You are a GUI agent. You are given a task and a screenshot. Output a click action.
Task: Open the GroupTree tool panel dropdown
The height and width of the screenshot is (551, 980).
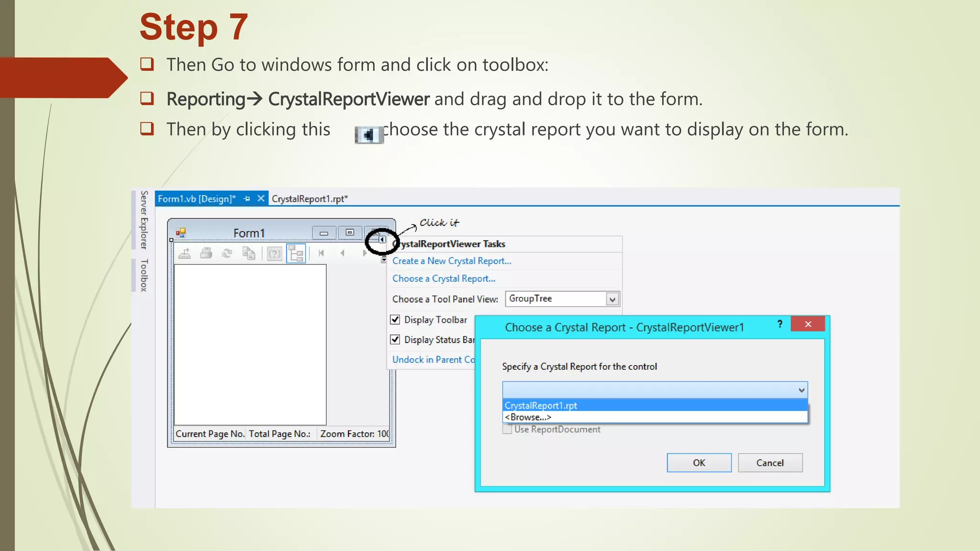pos(612,299)
